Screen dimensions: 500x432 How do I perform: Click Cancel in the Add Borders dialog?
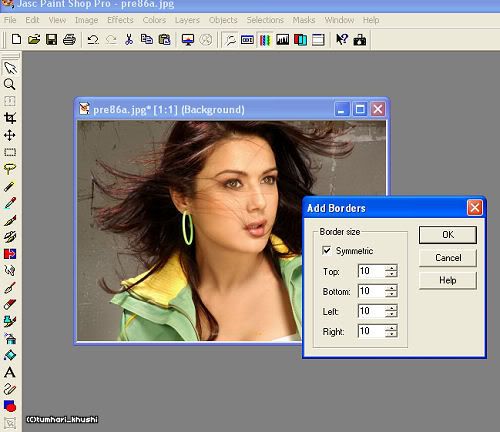[448, 258]
